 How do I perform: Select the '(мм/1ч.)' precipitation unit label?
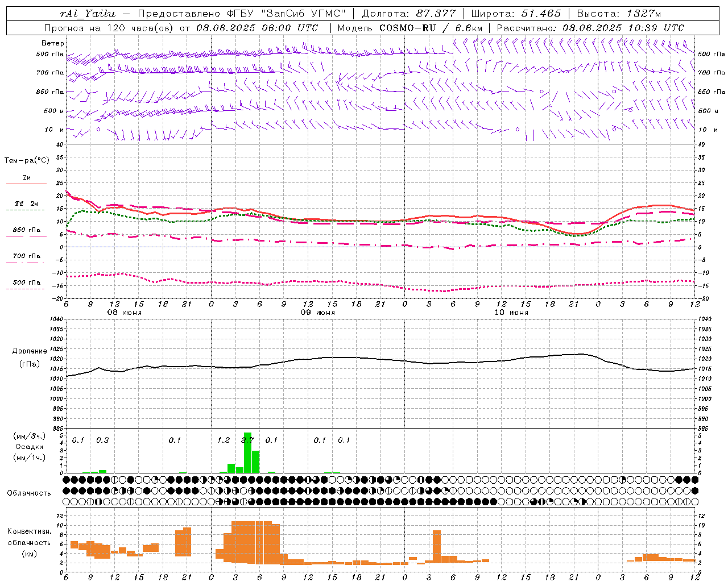(29, 458)
